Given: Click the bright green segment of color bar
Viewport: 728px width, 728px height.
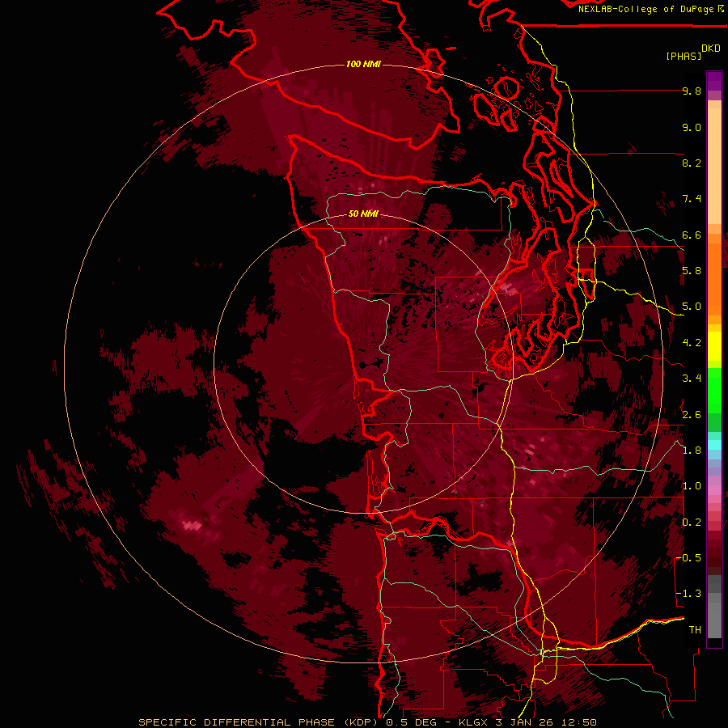Looking at the screenshot, I should pos(714,390).
